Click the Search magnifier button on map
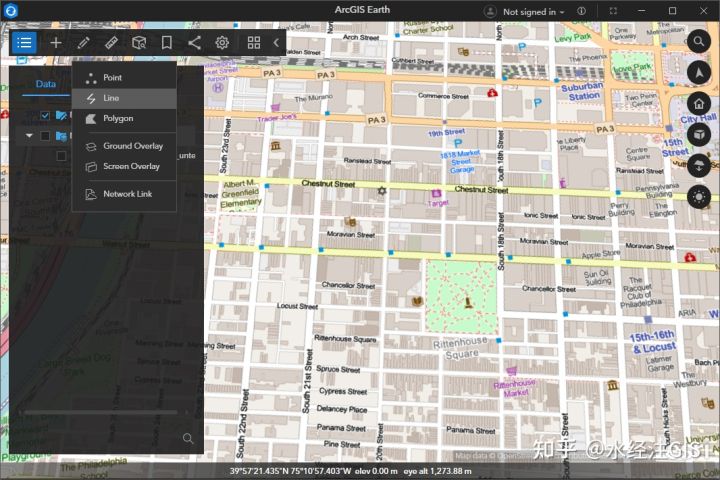Image resolution: width=720 pixels, height=480 pixels. pos(699,42)
